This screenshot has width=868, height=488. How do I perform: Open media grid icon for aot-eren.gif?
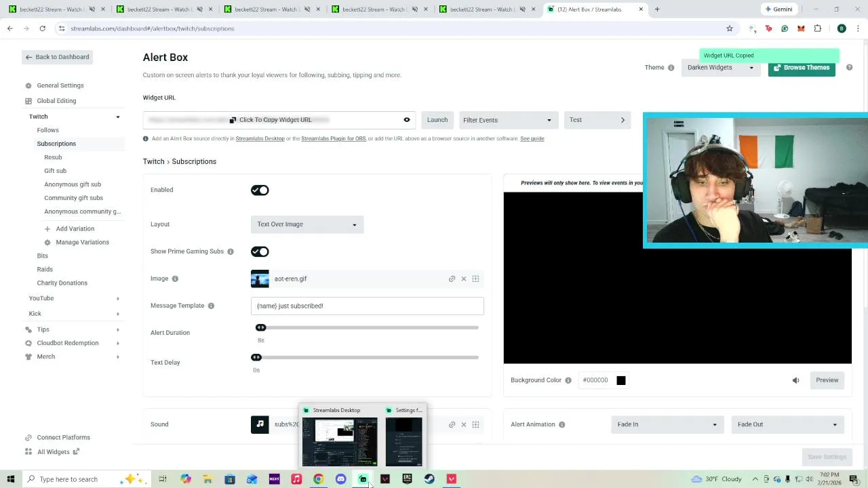475,279
